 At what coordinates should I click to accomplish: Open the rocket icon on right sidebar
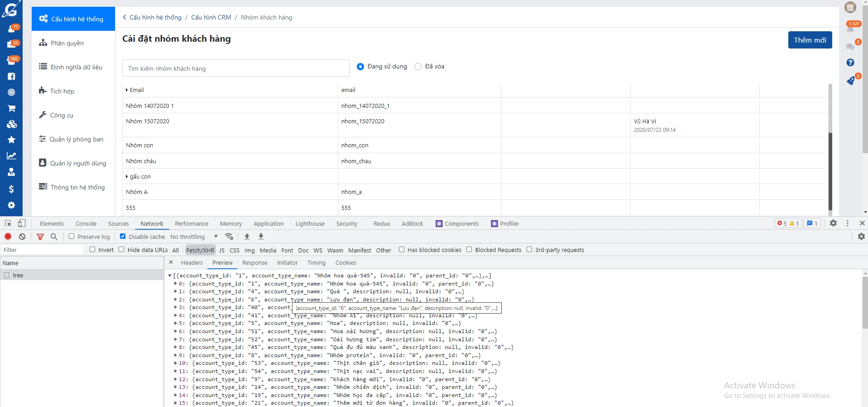tap(850, 81)
